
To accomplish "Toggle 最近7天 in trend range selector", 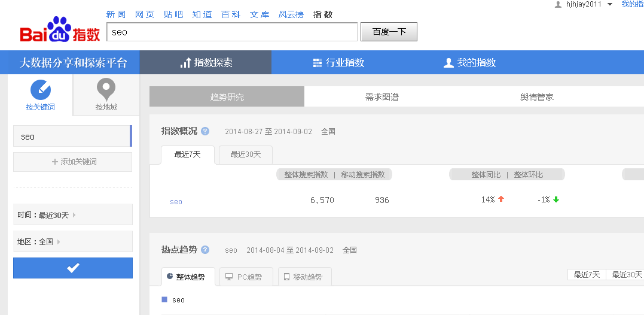I will pyautogui.click(x=587, y=275).
